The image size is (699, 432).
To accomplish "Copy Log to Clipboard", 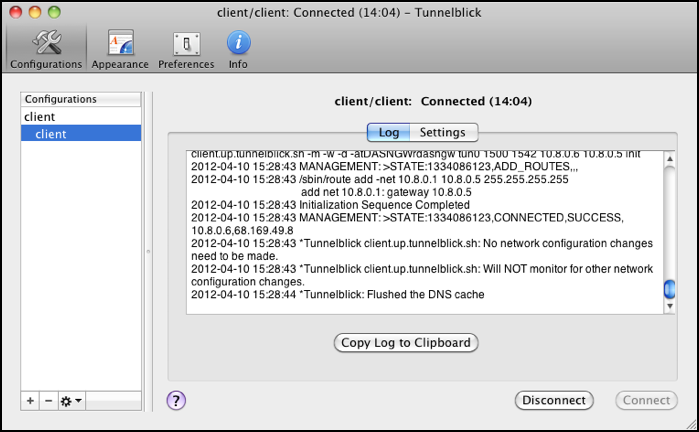I will pyautogui.click(x=406, y=343).
